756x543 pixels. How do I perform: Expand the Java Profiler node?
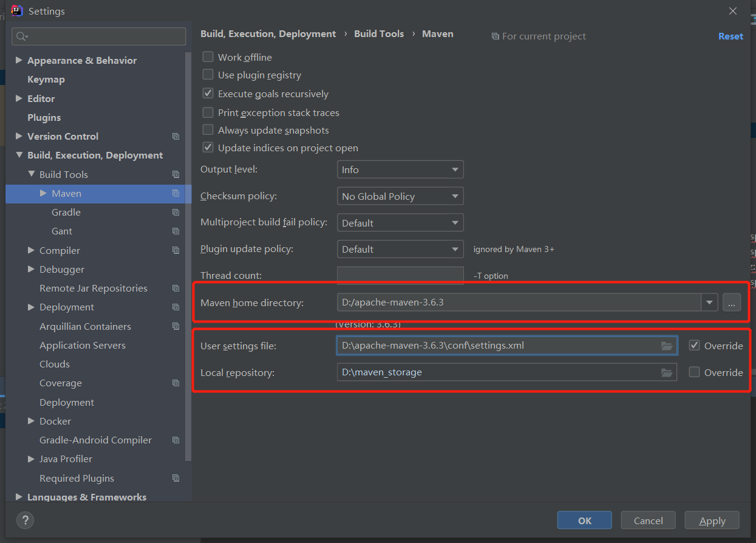tap(31, 459)
